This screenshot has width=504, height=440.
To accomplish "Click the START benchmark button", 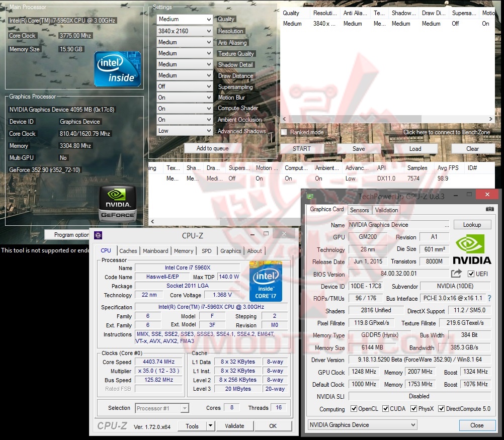I will (x=301, y=149).
